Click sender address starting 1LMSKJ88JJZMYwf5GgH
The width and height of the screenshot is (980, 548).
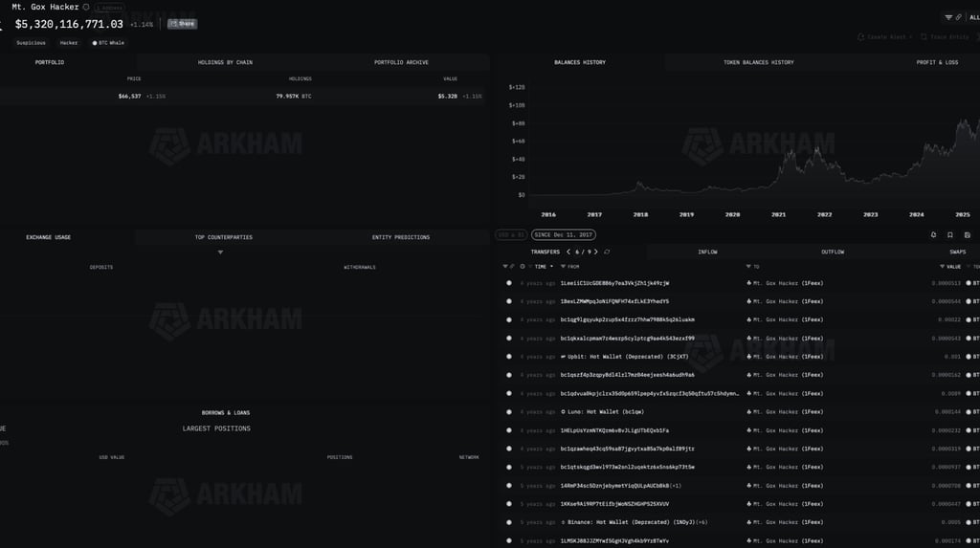click(x=614, y=541)
